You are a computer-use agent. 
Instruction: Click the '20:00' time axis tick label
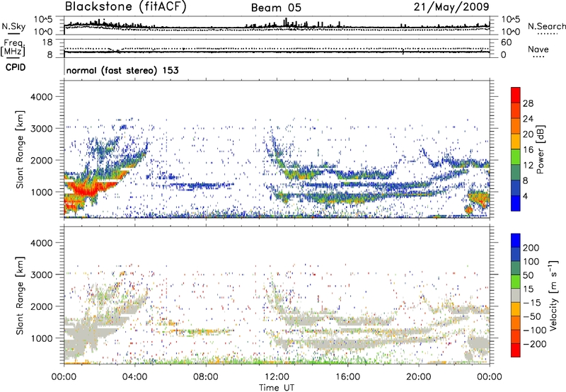[x=419, y=377]
